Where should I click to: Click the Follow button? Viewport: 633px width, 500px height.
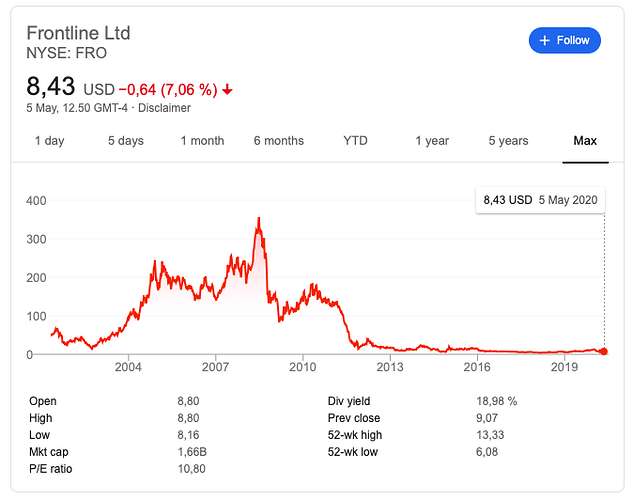pyautogui.click(x=565, y=40)
